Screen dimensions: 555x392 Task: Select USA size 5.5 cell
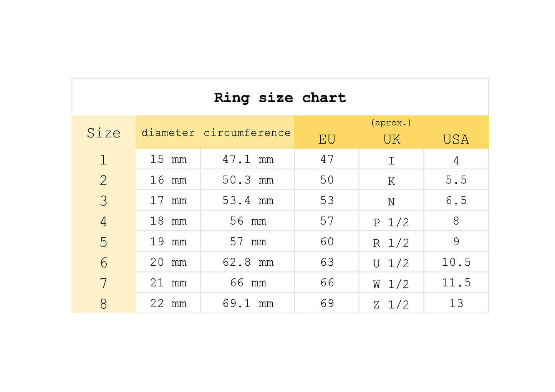(456, 180)
